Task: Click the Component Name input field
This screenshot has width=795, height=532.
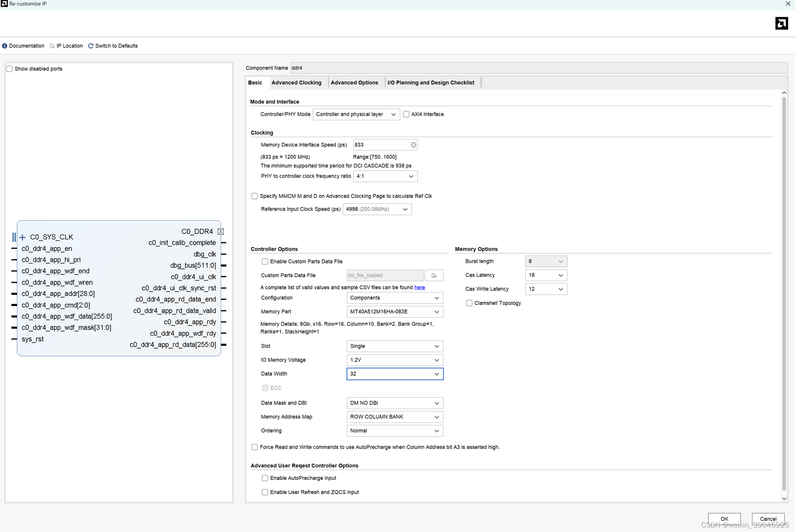Action: [538, 68]
